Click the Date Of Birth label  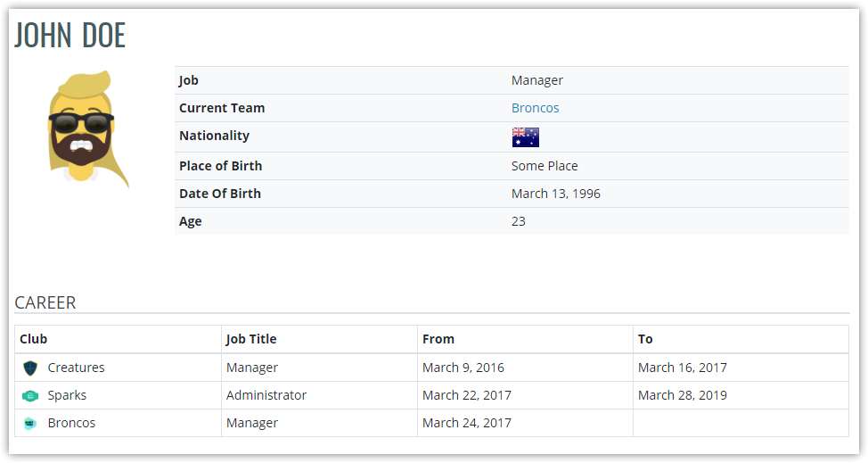[220, 194]
